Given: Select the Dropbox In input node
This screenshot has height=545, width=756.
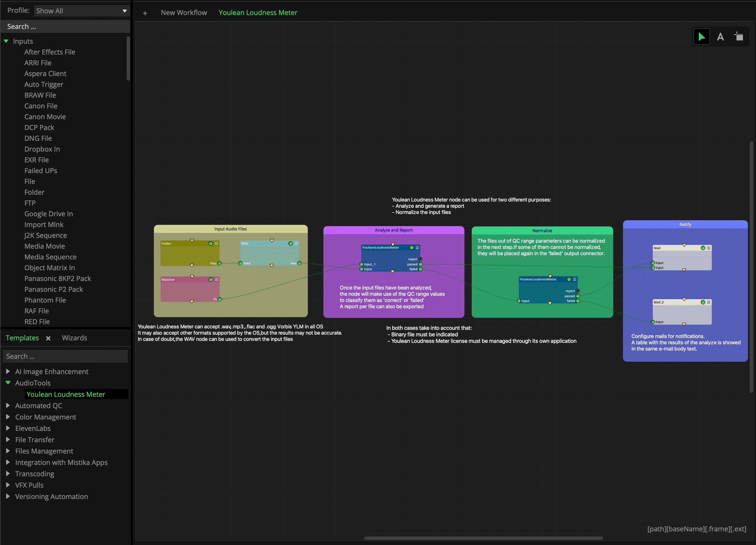Looking at the screenshot, I should [x=42, y=149].
